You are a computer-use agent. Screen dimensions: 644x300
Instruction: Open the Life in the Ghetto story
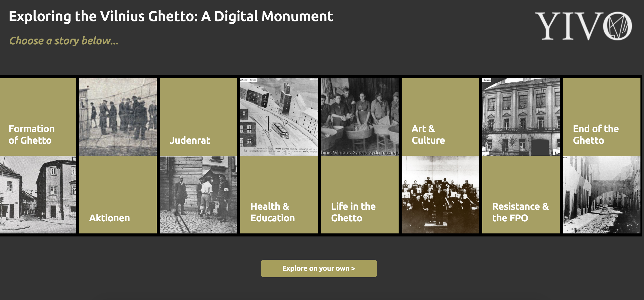click(360, 195)
